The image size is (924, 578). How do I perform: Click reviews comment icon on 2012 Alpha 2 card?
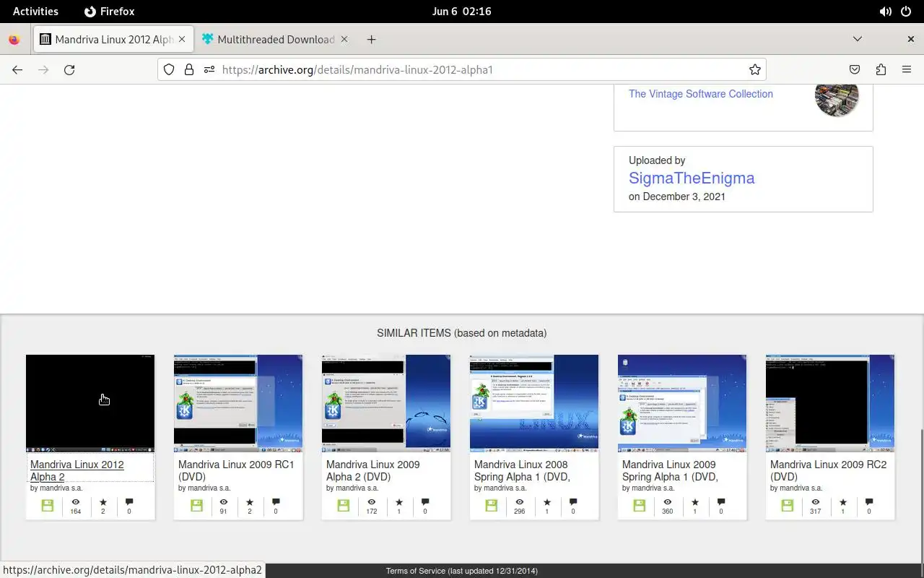pos(129,501)
